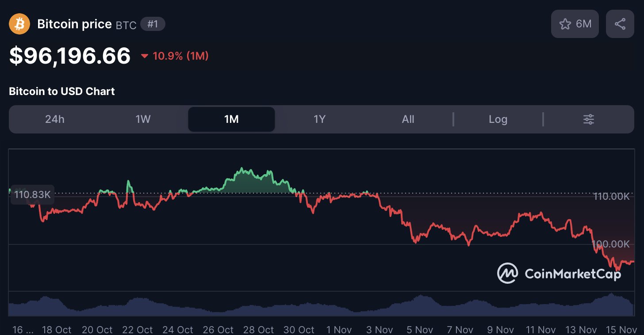Image resolution: width=644 pixels, height=335 pixels.
Task: Click the red down-arrow price change indicator
Action: 145,56
